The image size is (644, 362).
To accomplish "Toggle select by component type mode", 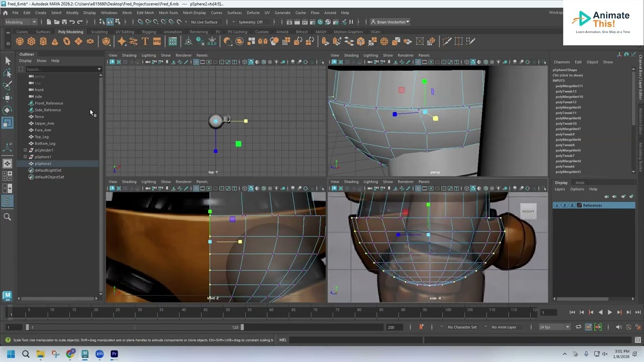I will (x=117, y=22).
